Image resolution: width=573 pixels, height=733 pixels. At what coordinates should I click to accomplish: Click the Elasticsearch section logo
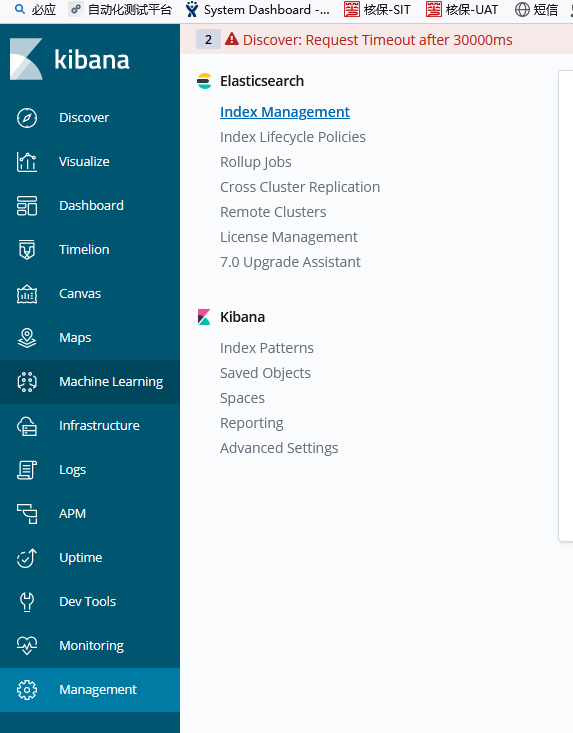click(204, 81)
